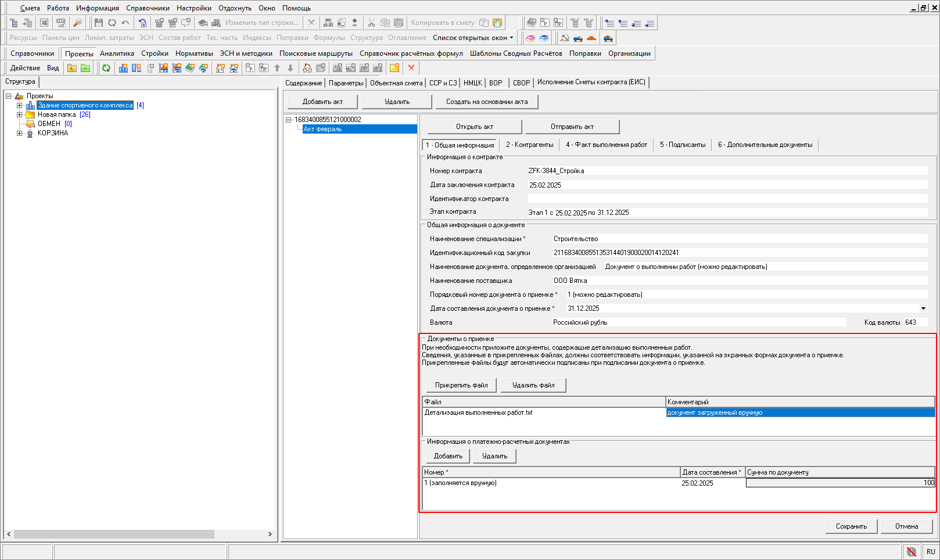The image size is (940, 560).
Task: Open the Список открытых окон dropdown
Action: click(473, 38)
